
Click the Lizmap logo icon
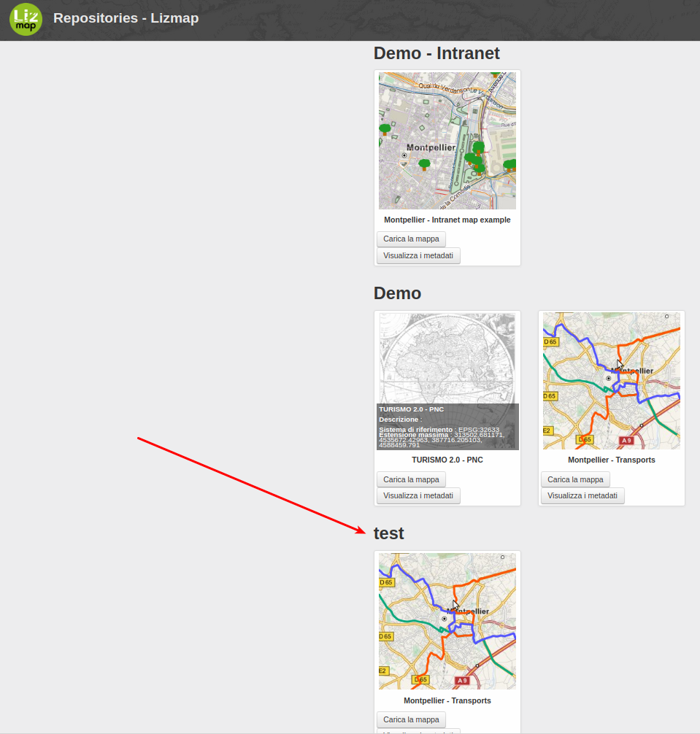pyautogui.click(x=25, y=19)
